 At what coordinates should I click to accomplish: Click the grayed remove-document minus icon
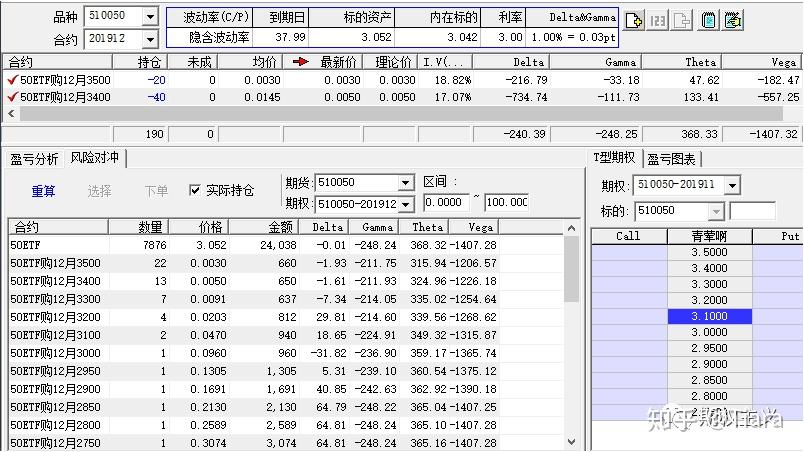pyautogui.click(x=682, y=20)
